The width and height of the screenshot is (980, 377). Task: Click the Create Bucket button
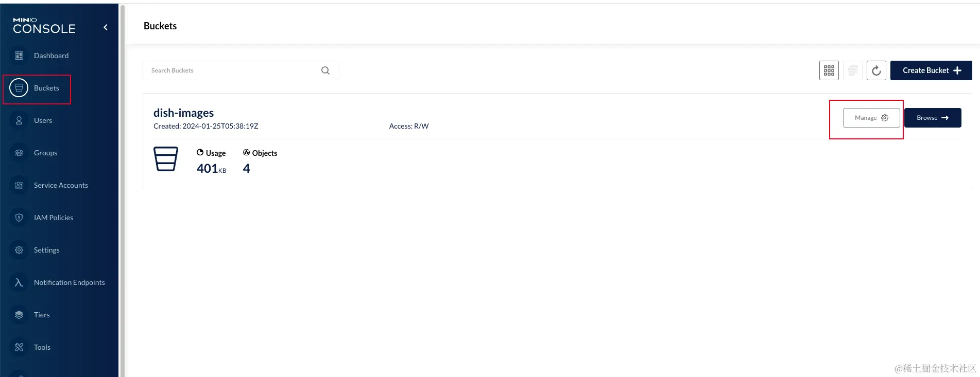coord(931,70)
